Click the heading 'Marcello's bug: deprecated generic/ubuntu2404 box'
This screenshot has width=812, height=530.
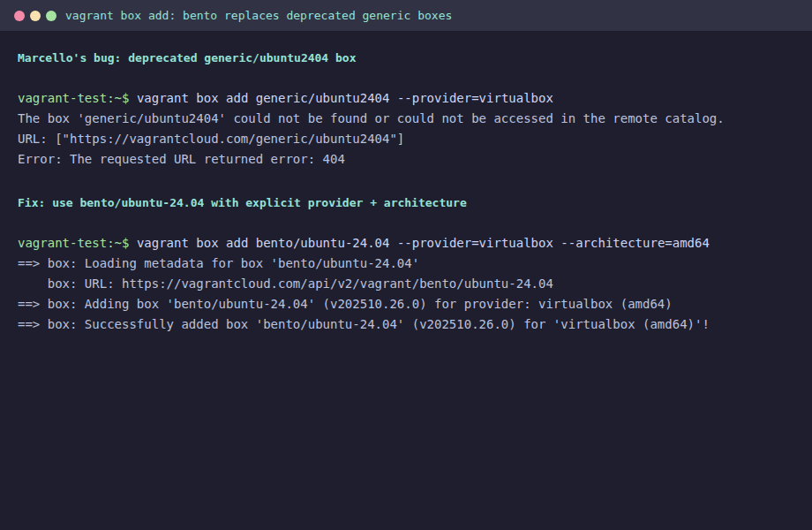[187, 58]
